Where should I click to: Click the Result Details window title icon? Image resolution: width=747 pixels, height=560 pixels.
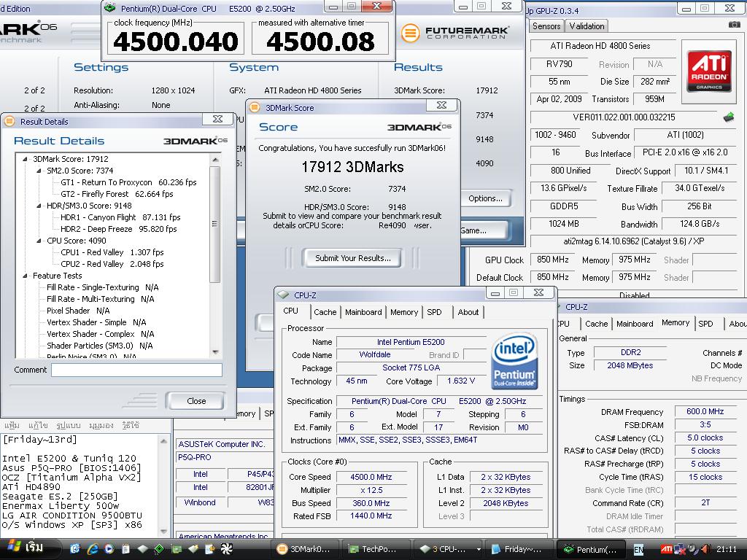click(x=9, y=122)
